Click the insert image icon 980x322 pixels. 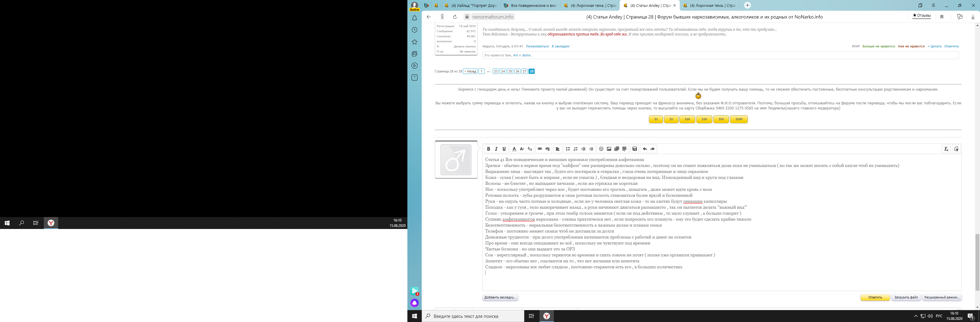(x=609, y=149)
